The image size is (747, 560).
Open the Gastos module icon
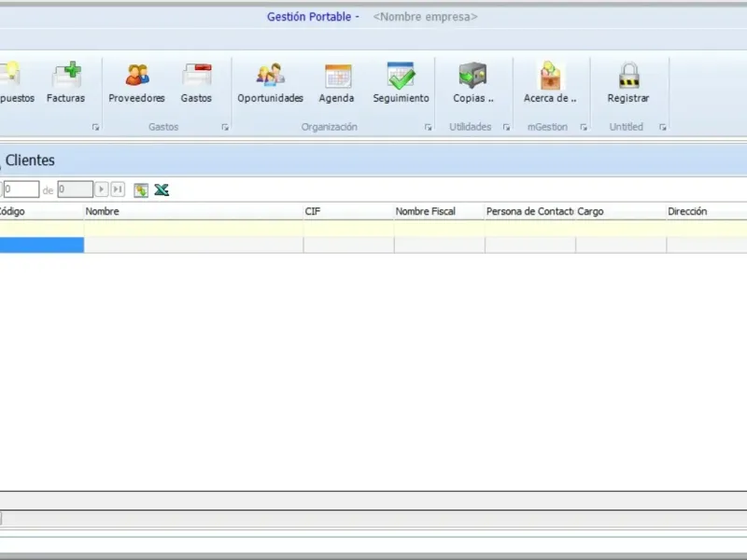point(196,83)
